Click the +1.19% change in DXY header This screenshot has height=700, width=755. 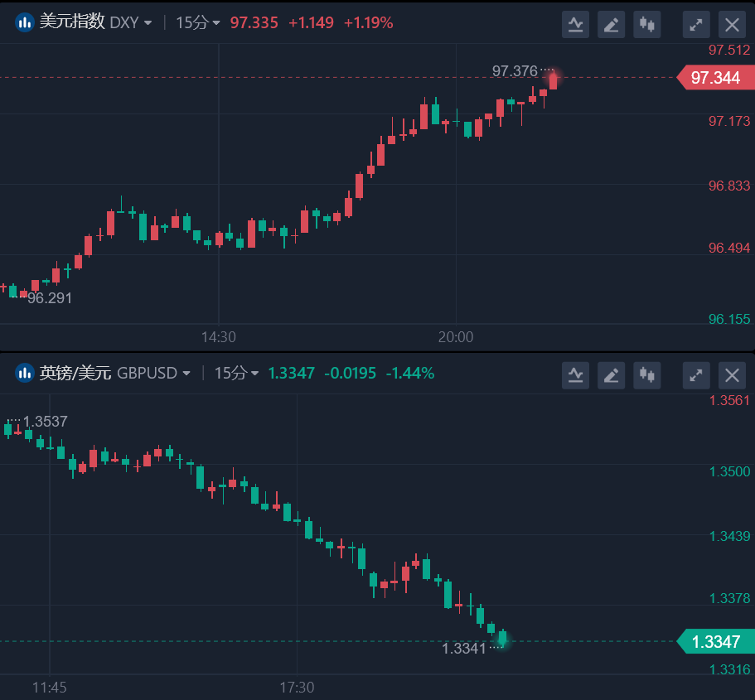pyautogui.click(x=368, y=22)
